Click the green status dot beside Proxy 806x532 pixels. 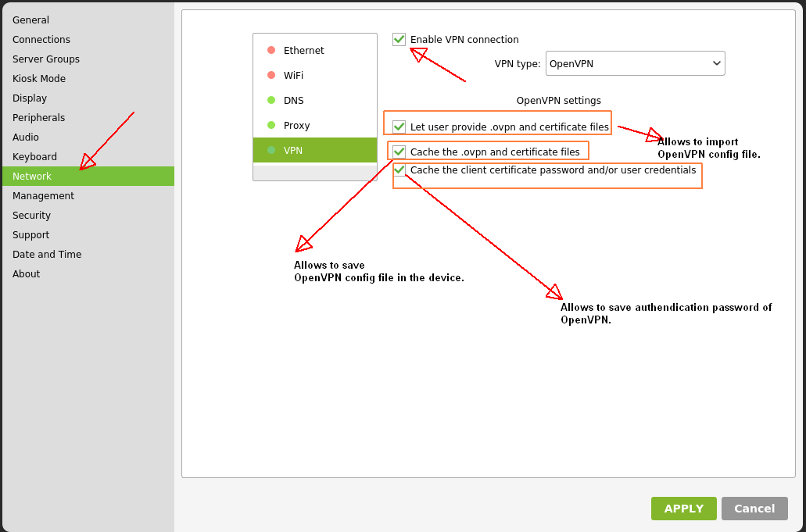point(271,125)
